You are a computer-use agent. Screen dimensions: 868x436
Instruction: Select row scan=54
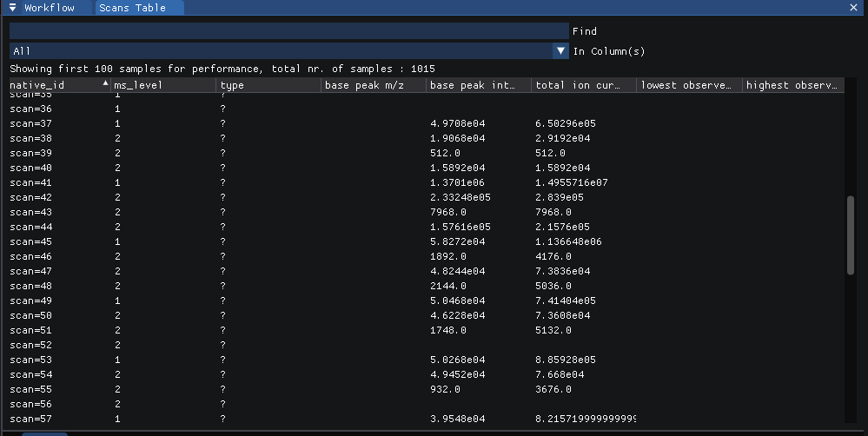427,374
